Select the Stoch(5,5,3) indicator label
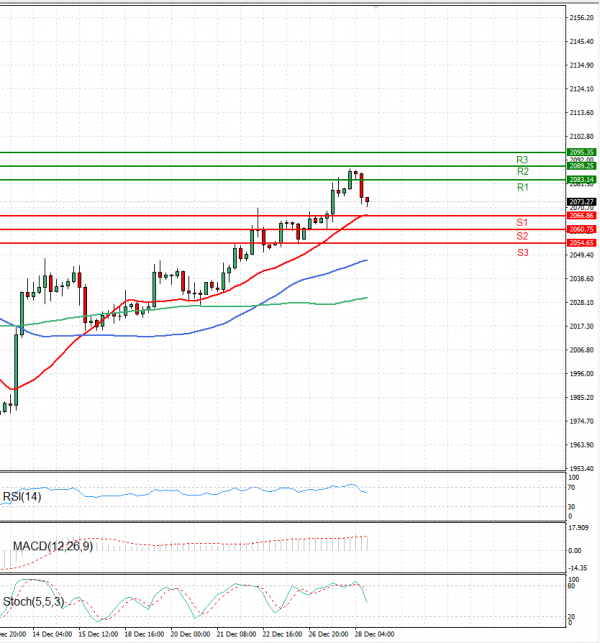Image resolution: width=600 pixels, height=643 pixels. click(34, 602)
